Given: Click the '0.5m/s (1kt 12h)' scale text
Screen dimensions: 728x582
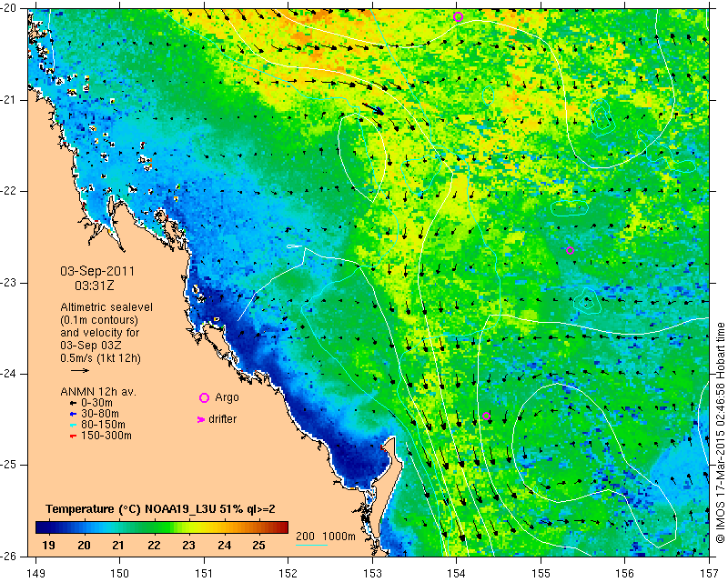Looking at the screenshot, I should 100,358.
